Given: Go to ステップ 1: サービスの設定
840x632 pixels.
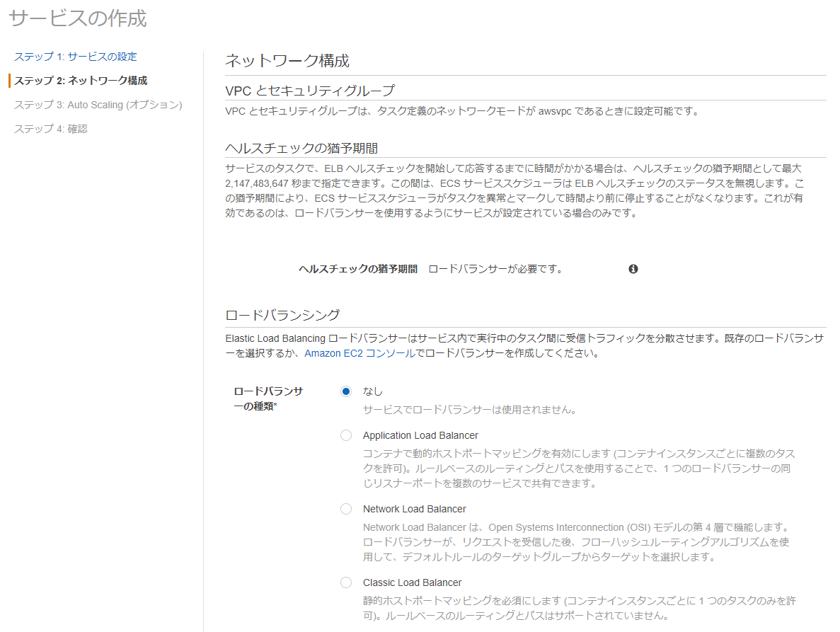Looking at the screenshot, I should point(76,57).
